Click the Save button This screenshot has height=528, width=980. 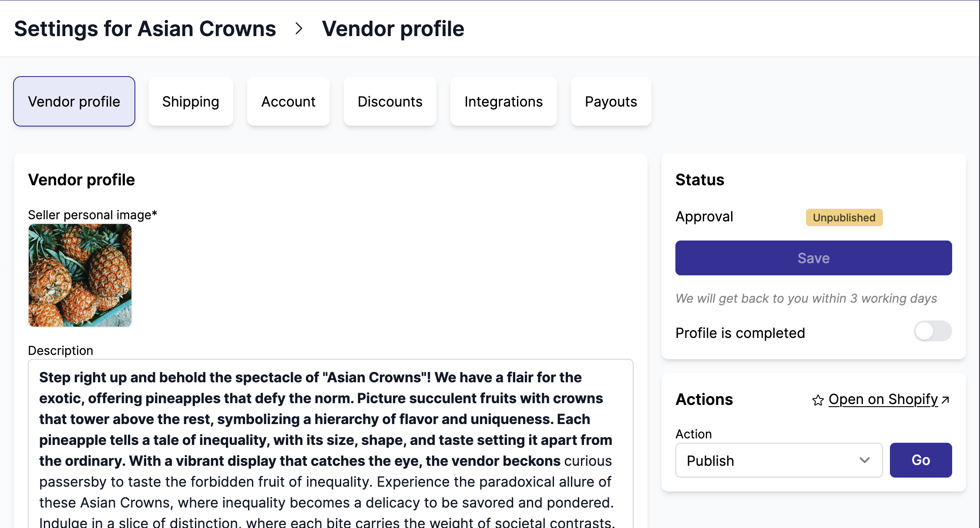[x=813, y=257]
